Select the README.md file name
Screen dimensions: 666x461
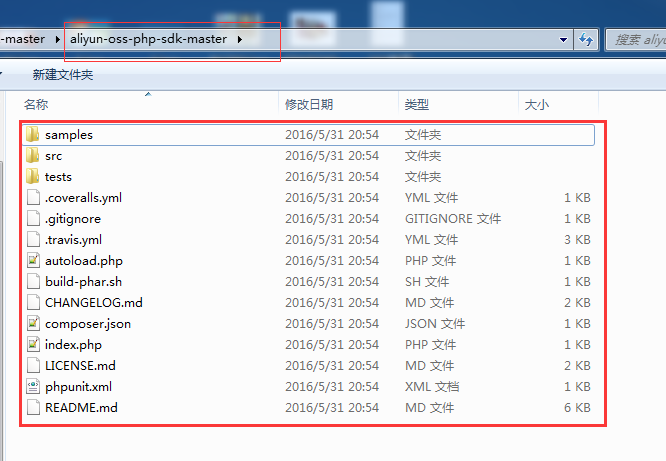pos(81,408)
